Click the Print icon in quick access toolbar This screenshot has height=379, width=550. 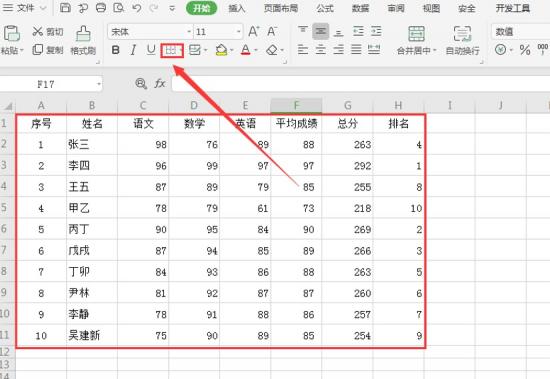pyautogui.click(x=101, y=8)
